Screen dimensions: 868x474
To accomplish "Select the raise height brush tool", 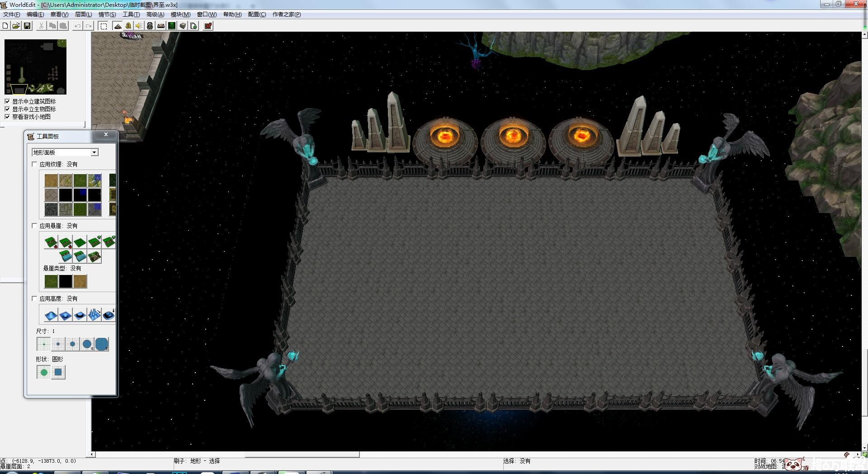I will (x=51, y=315).
